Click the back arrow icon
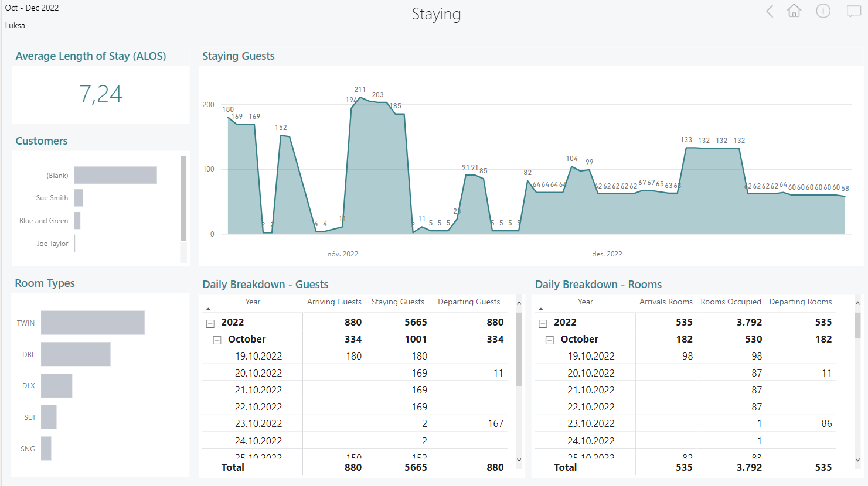This screenshot has width=868, height=486. [x=770, y=11]
